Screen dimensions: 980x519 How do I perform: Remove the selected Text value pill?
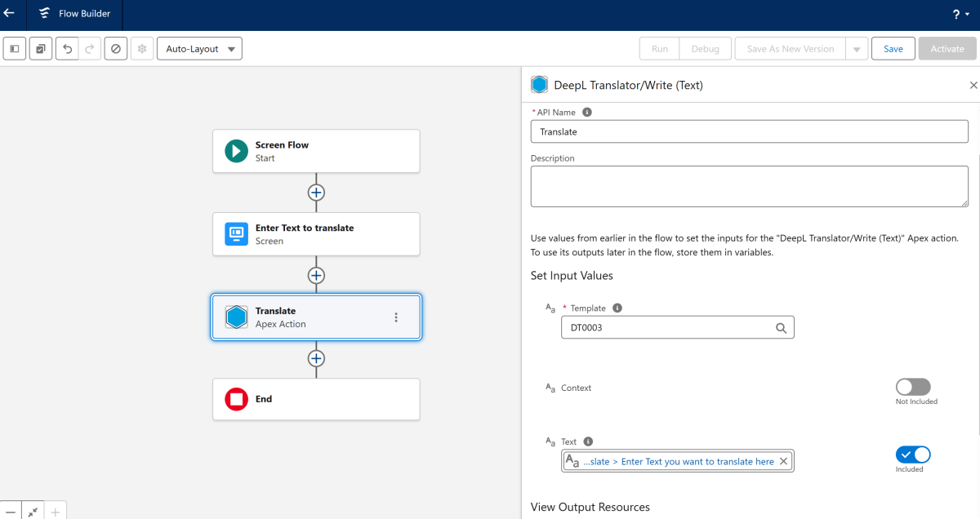[x=783, y=462]
